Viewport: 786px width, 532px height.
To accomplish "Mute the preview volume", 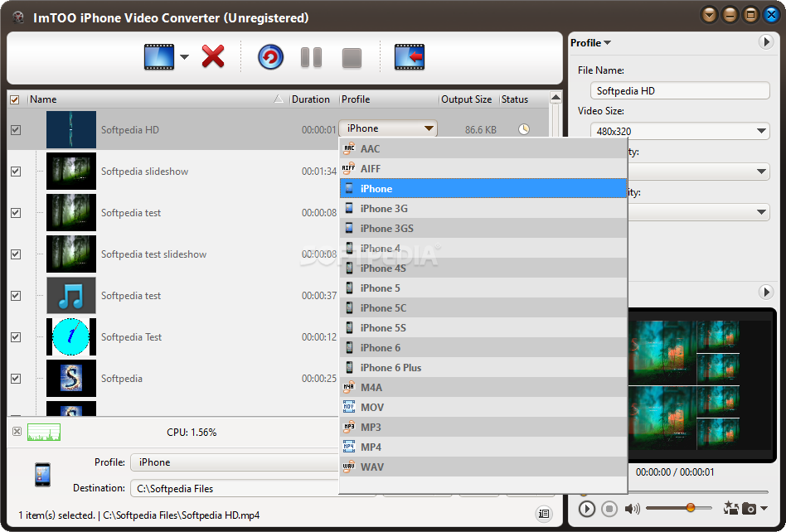I will (x=632, y=509).
